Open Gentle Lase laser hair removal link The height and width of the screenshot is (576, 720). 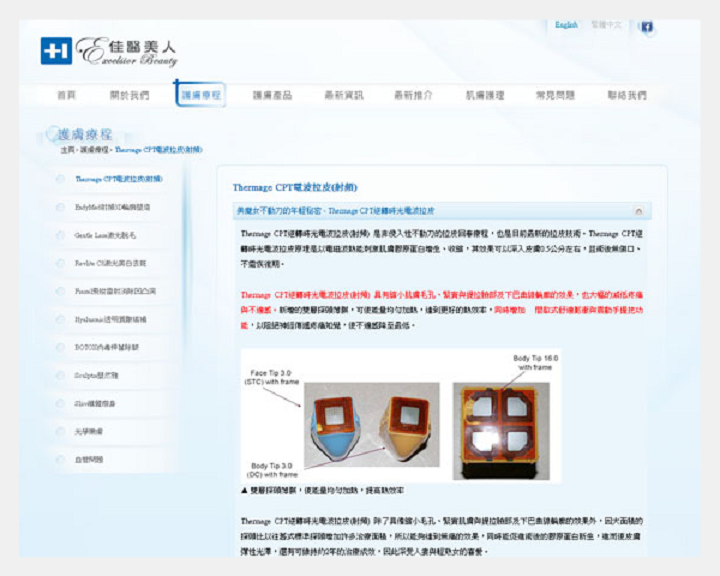click(105, 236)
